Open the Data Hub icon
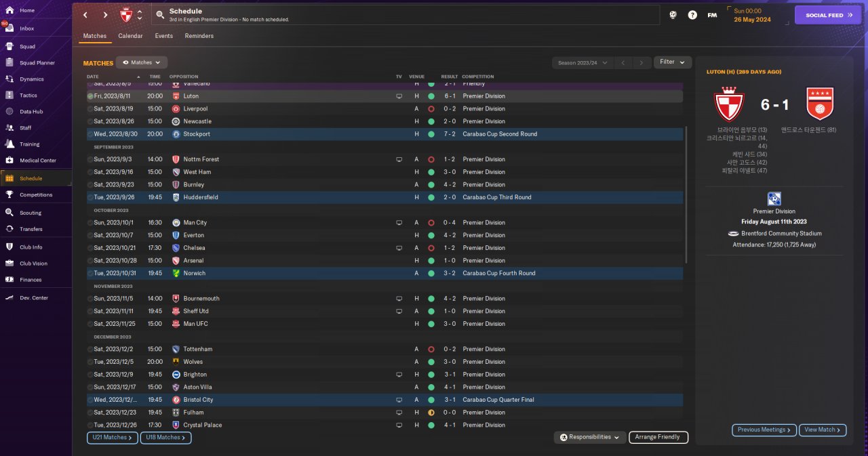The width and height of the screenshot is (868, 456). 9,111
